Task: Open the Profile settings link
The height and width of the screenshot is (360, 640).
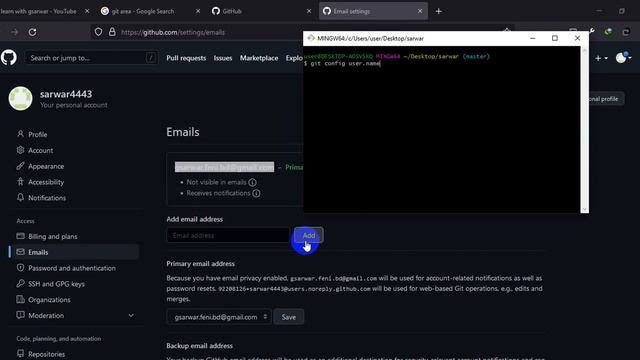Action: tap(38, 134)
